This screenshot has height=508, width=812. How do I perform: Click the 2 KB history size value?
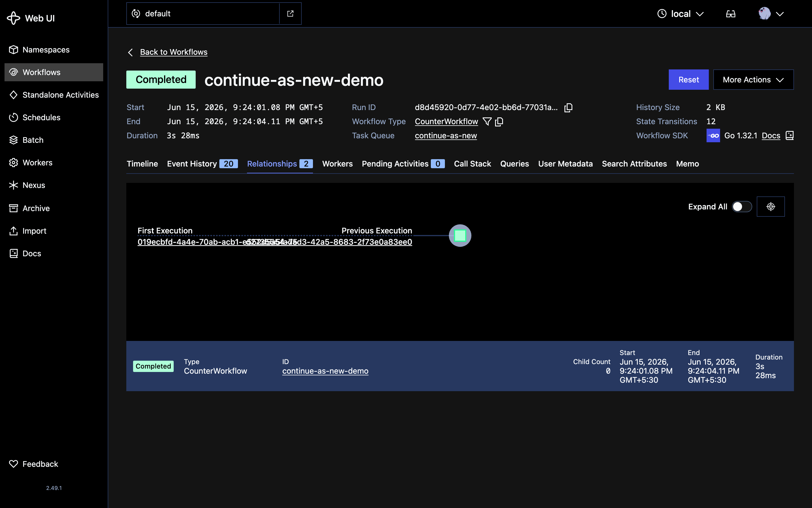[715, 108]
